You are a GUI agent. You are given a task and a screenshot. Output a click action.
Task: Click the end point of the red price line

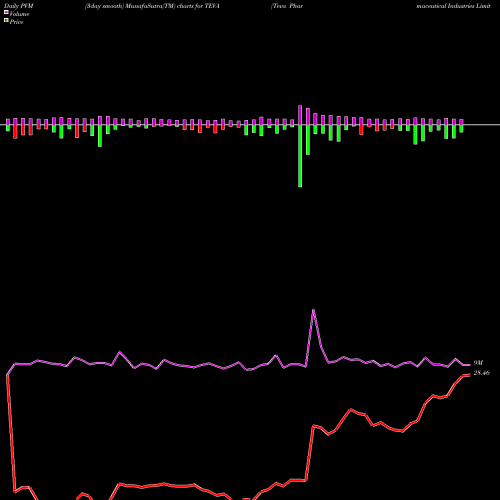tap(469, 375)
